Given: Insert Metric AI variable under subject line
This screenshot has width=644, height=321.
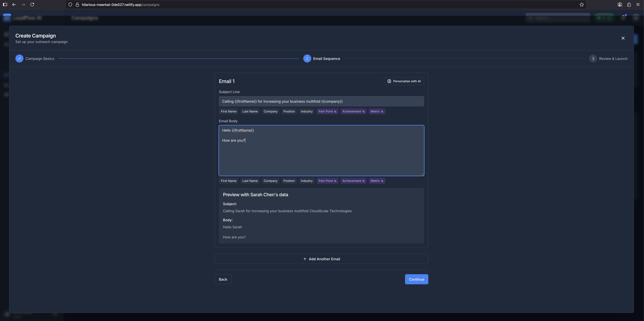Looking at the screenshot, I should [377, 111].
